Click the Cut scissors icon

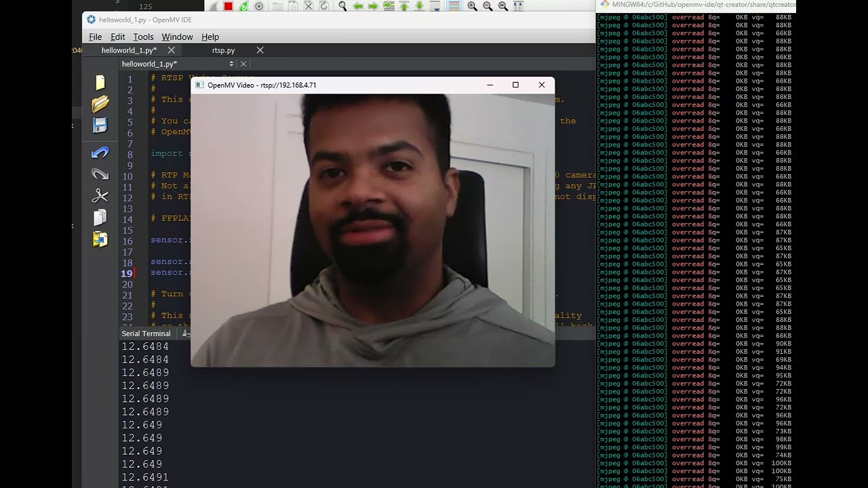pyautogui.click(x=100, y=196)
